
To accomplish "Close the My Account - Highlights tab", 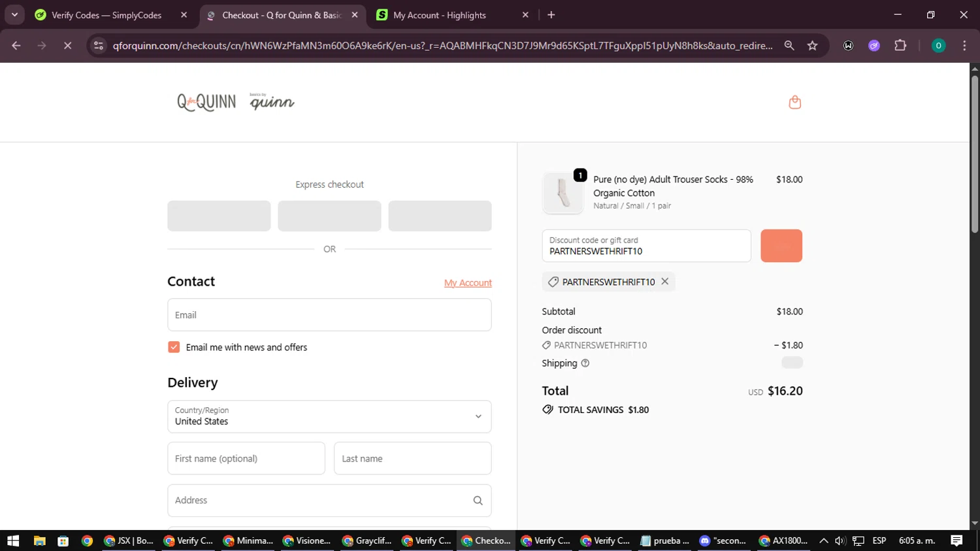I will point(525,14).
